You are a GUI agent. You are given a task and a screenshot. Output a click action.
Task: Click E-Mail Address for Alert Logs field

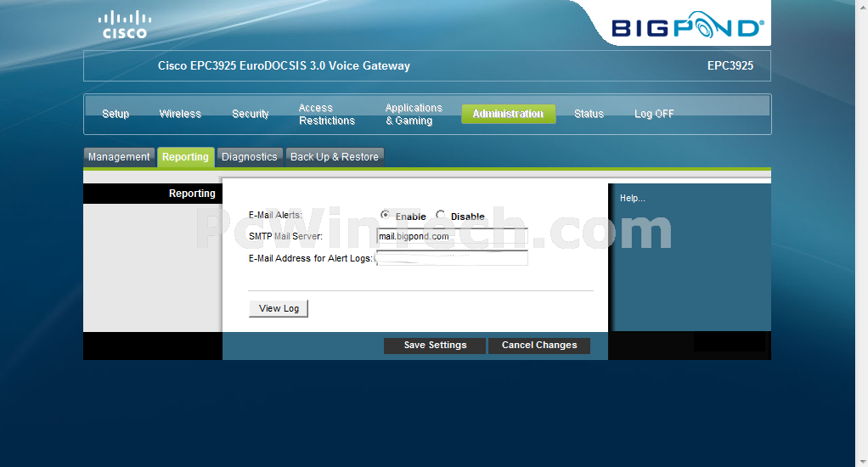point(452,258)
